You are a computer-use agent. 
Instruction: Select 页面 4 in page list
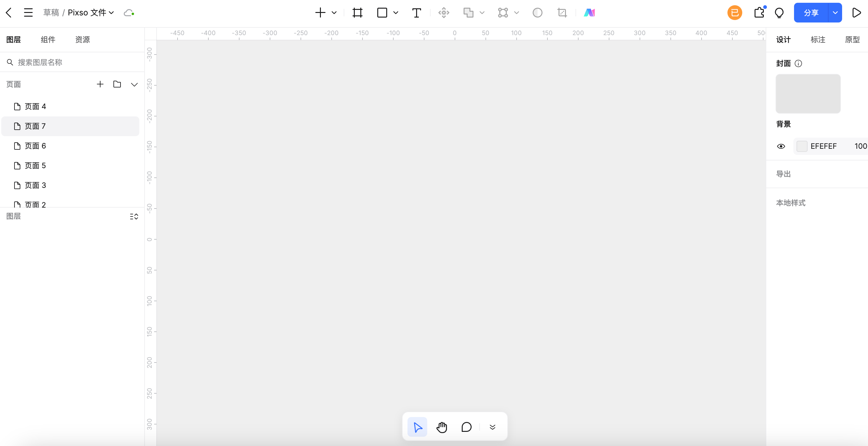(x=70, y=107)
